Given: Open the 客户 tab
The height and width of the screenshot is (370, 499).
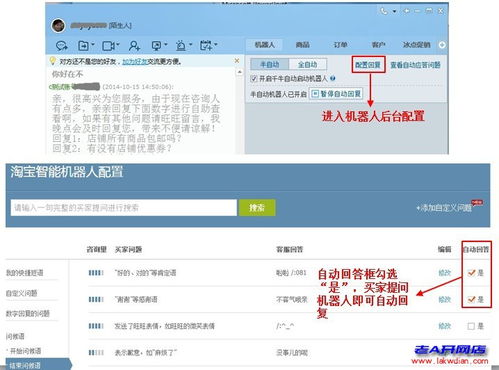Looking at the screenshot, I should (x=378, y=45).
